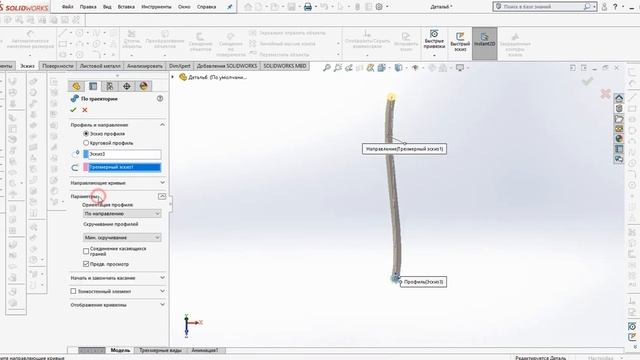Expand the Отображение кривизны section
Screen dimensions: 640x360
tap(162, 304)
